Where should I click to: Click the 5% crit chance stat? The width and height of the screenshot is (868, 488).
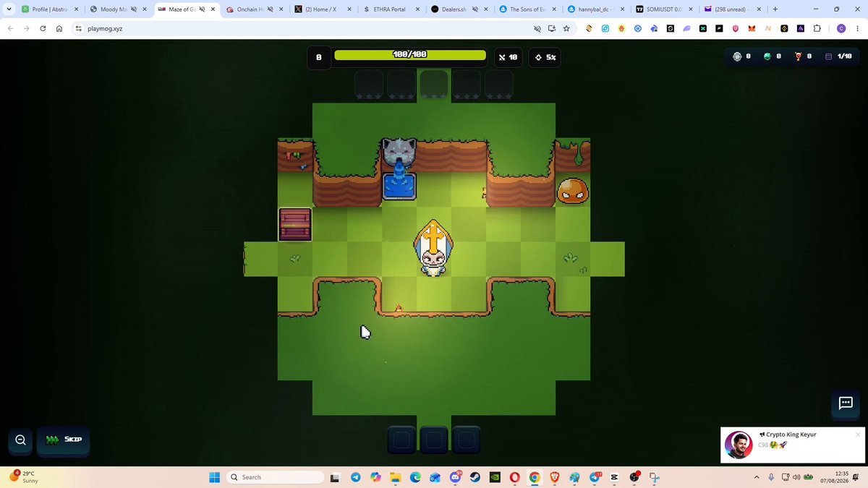pyautogui.click(x=545, y=57)
